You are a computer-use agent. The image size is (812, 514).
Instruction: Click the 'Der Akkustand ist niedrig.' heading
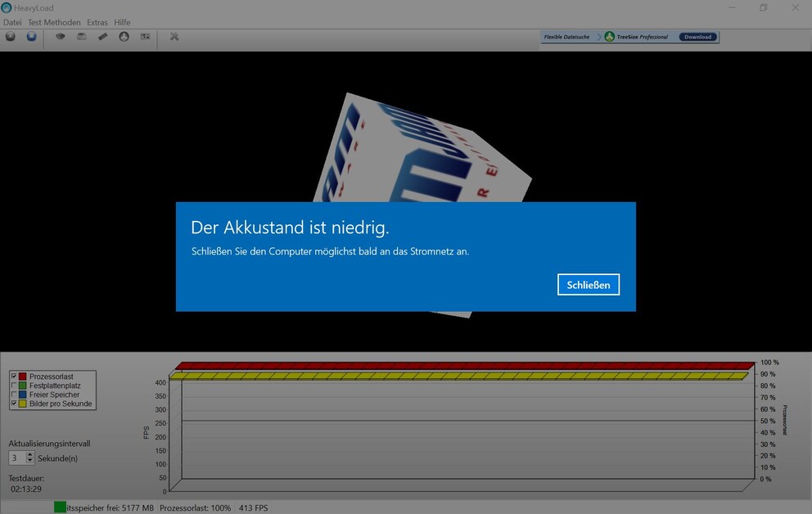tap(290, 228)
